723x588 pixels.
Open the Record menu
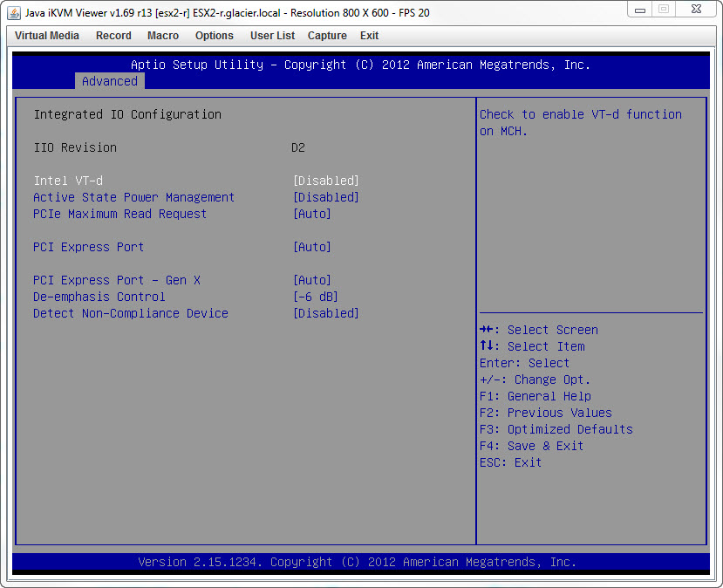coord(113,36)
